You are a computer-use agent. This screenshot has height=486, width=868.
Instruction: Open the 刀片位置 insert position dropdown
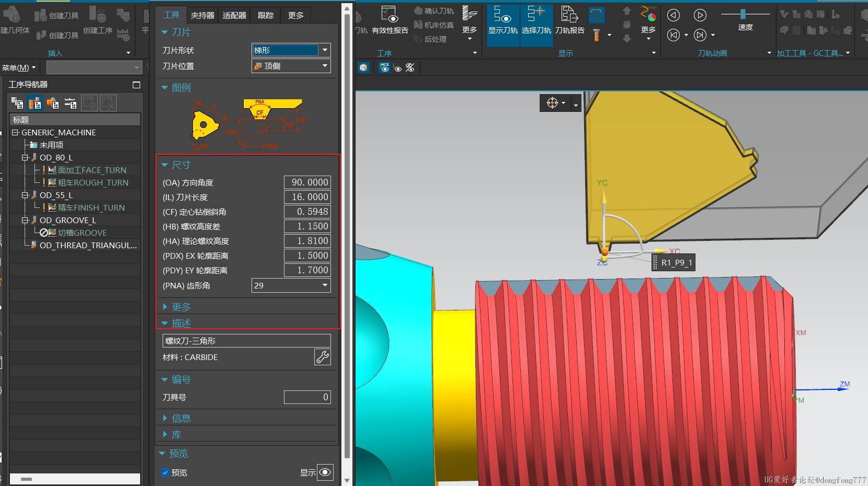coord(291,66)
